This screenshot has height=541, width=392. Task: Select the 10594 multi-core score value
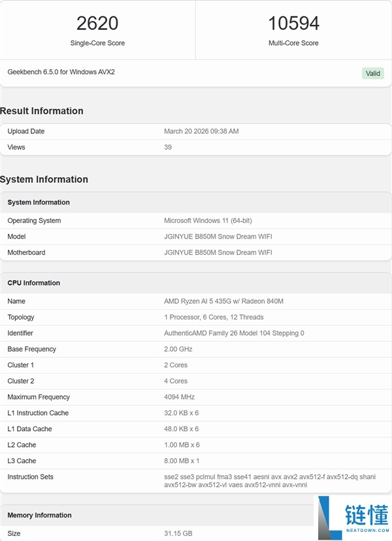click(293, 24)
